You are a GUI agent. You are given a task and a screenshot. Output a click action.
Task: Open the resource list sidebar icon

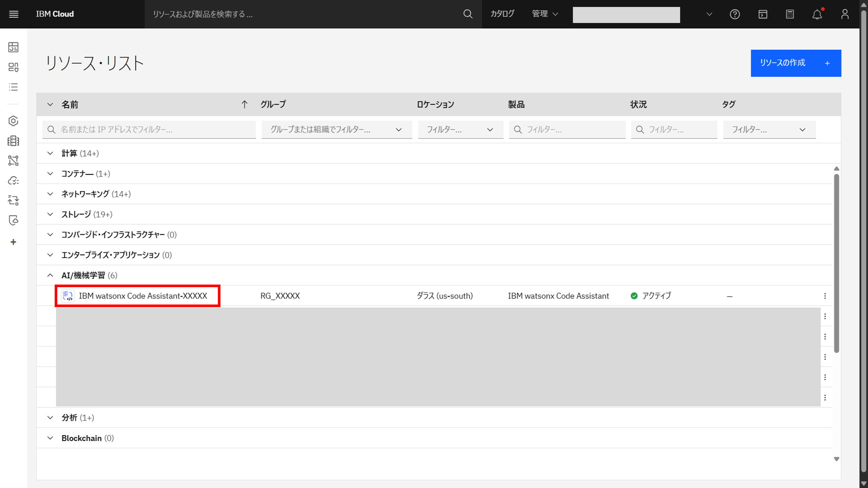click(x=13, y=87)
